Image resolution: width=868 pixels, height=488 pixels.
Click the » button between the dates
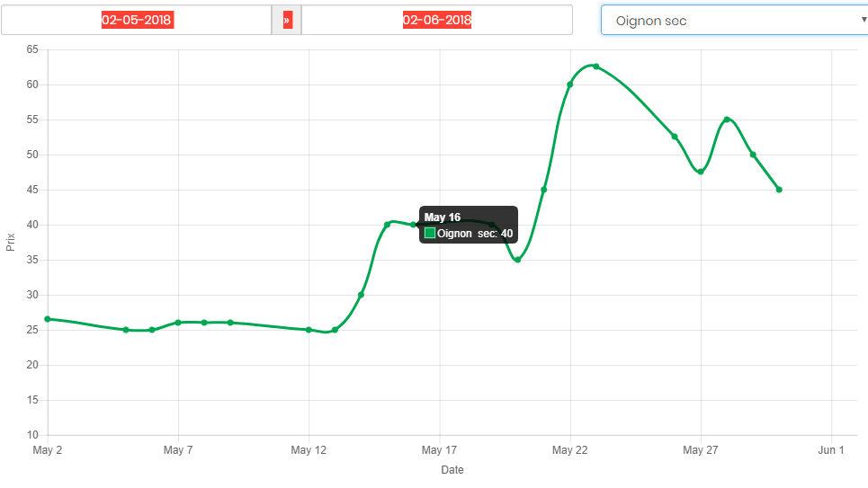pyautogui.click(x=287, y=20)
